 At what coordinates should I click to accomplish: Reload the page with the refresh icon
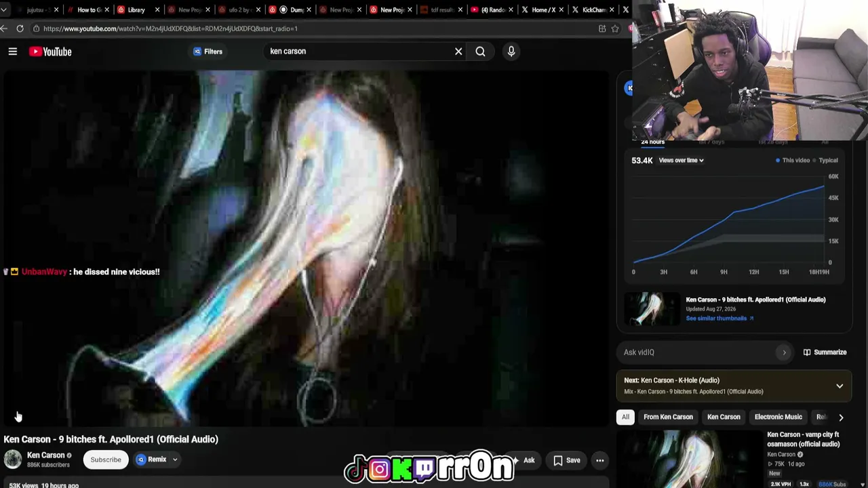point(20,28)
